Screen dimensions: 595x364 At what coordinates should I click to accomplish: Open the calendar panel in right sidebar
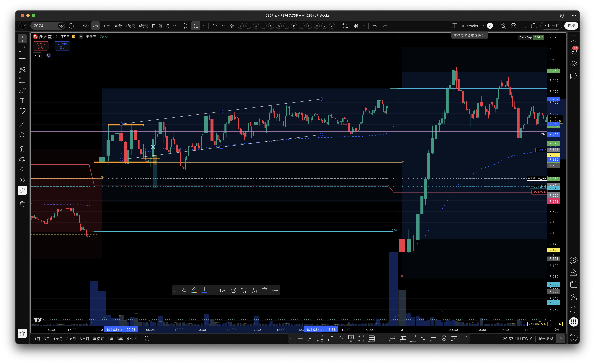click(574, 284)
